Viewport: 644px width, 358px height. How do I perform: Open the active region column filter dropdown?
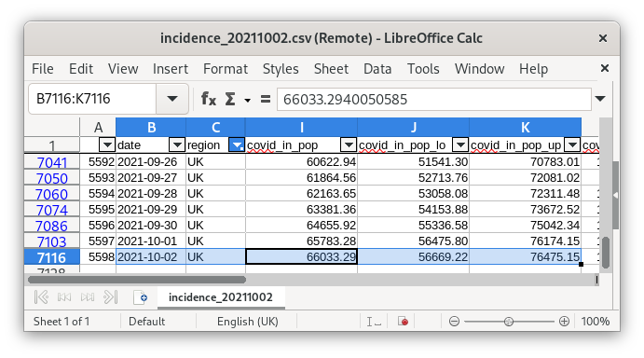click(237, 145)
